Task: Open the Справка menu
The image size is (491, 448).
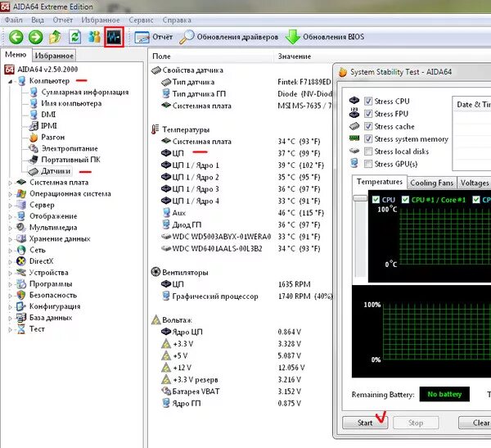Action: pos(177,20)
